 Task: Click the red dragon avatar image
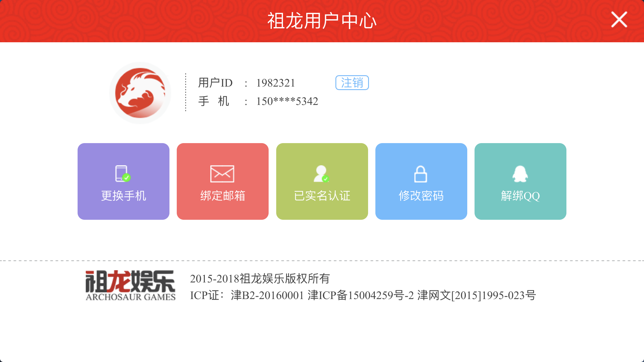pyautogui.click(x=140, y=93)
